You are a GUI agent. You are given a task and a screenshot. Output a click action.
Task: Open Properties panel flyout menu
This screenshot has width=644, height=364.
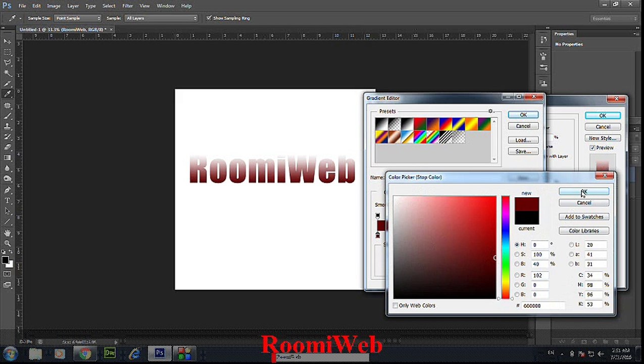pyautogui.click(x=635, y=34)
